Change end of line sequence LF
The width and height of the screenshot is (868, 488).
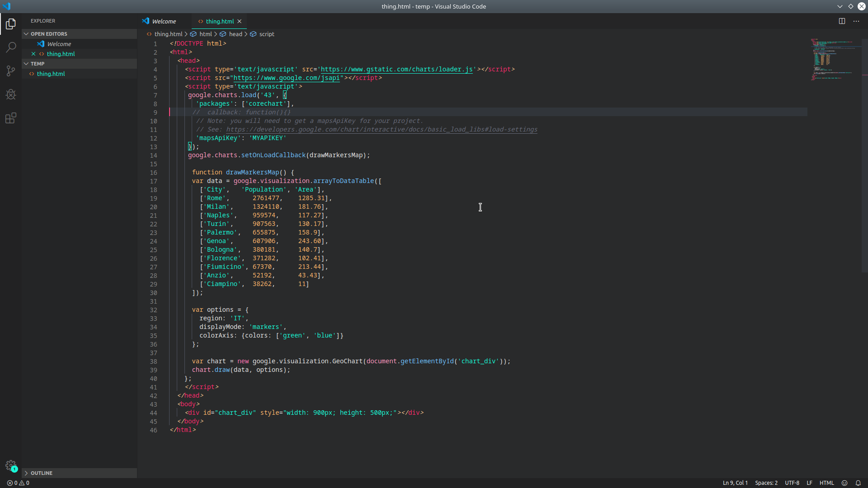[810, 483]
